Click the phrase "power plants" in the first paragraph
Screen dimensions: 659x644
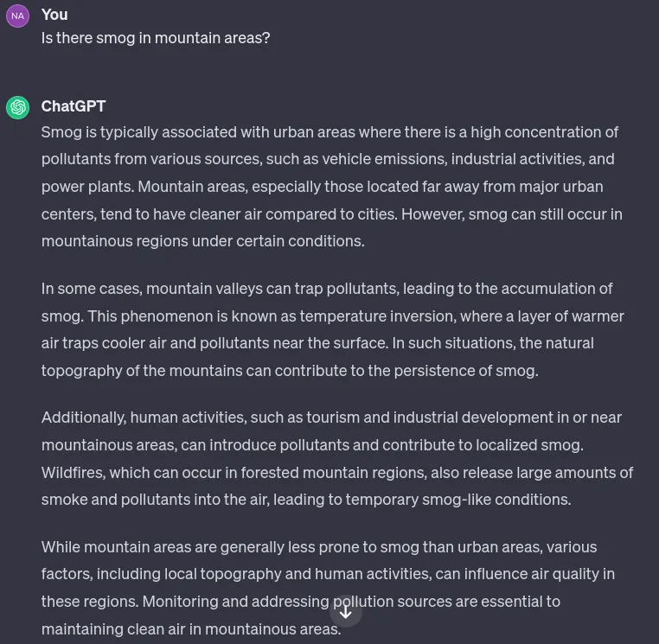[x=87, y=187]
